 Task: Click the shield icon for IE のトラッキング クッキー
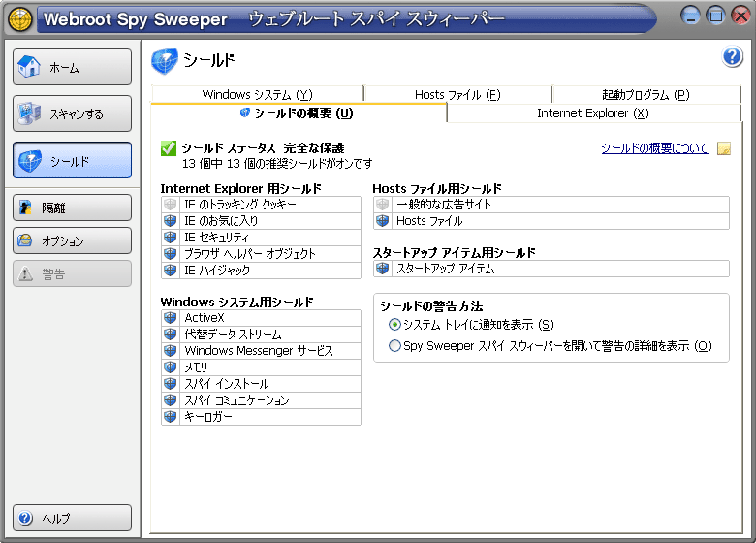pyautogui.click(x=170, y=205)
